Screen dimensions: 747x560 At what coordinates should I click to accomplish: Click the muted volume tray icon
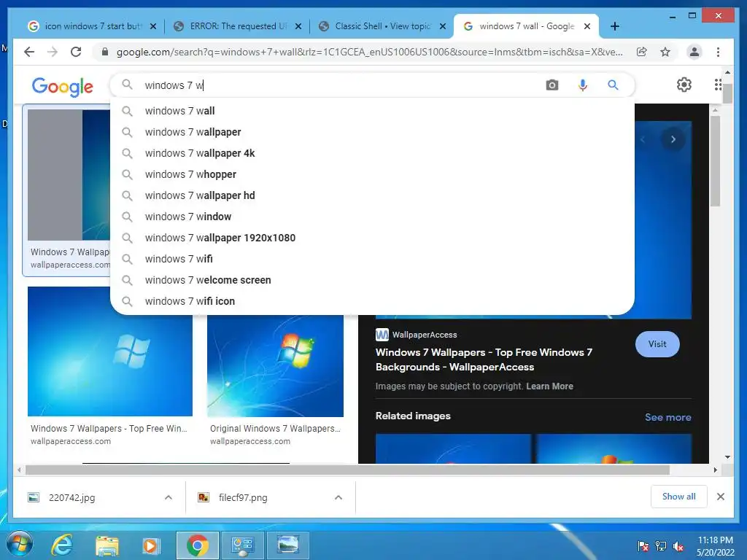pos(678,546)
